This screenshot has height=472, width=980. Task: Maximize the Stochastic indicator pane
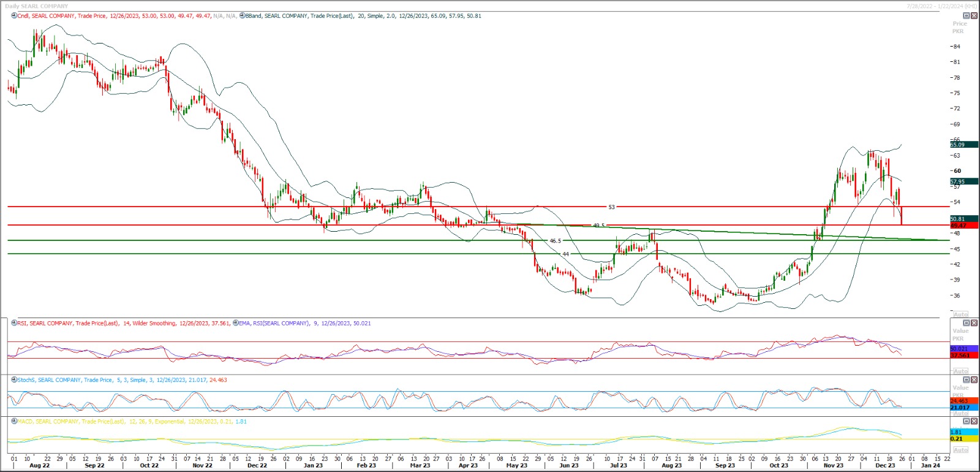(x=967, y=380)
